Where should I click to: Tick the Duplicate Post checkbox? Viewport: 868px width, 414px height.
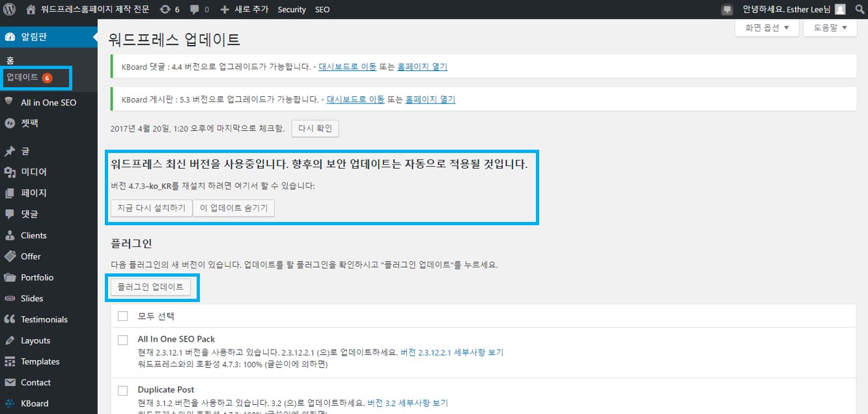point(123,391)
